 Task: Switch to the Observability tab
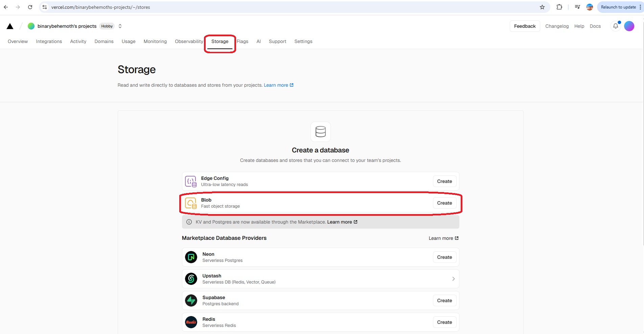(x=189, y=41)
